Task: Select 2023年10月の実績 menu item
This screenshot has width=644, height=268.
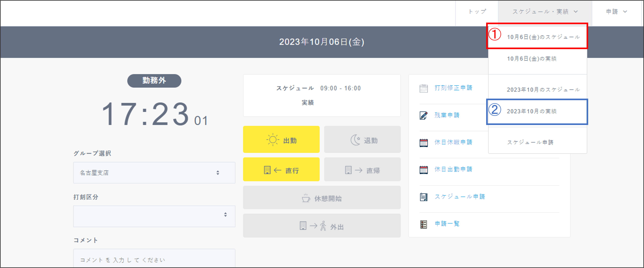Action: pyautogui.click(x=532, y=111)
